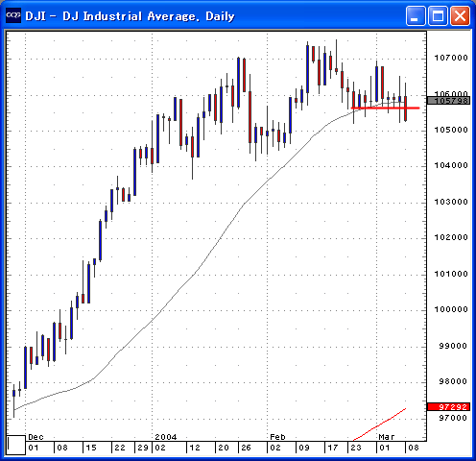476x461 pixels.
Task: Click the 98000 price axis label
Action: [x=453, y=381]
